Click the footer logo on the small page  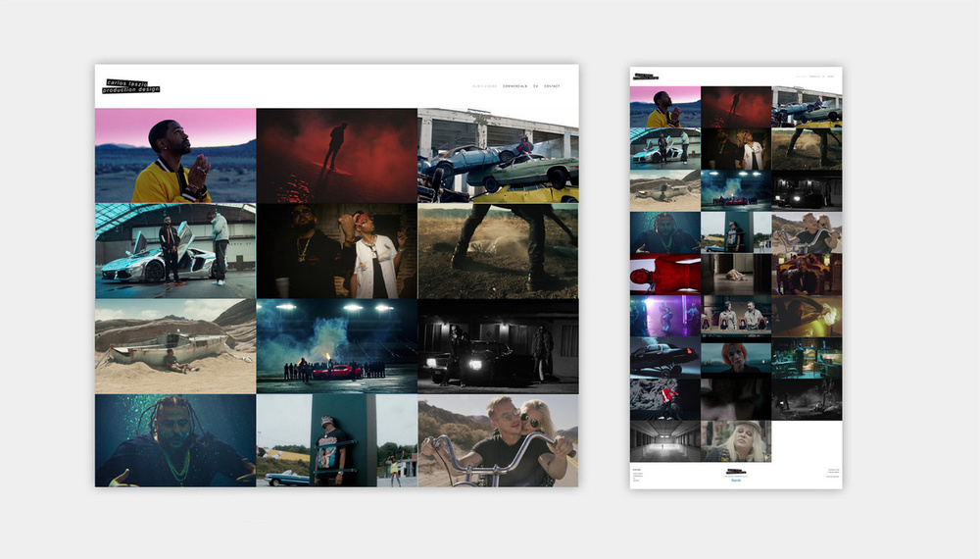(736, 472)
